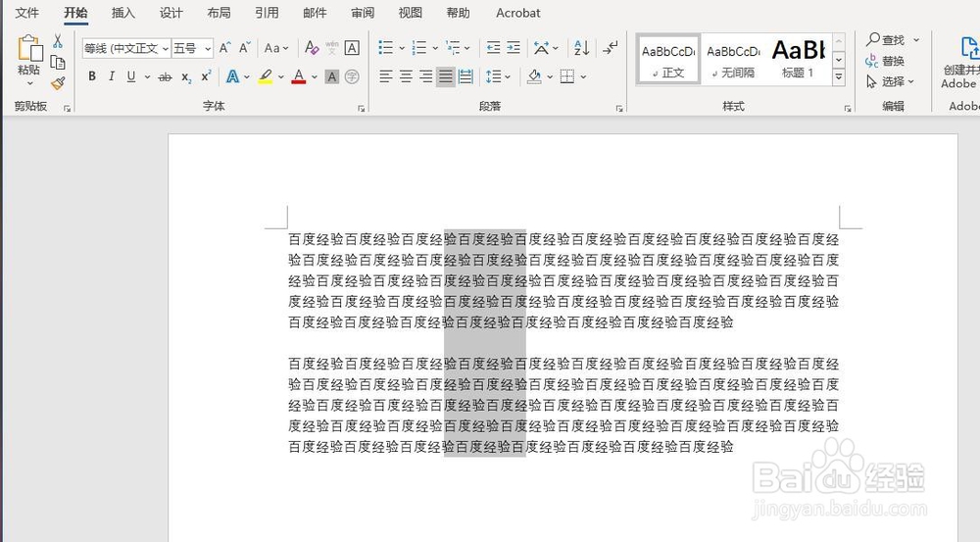Screen dimensions: 980x542
Task: Increase font size with A-up icon
Action: 225,48
